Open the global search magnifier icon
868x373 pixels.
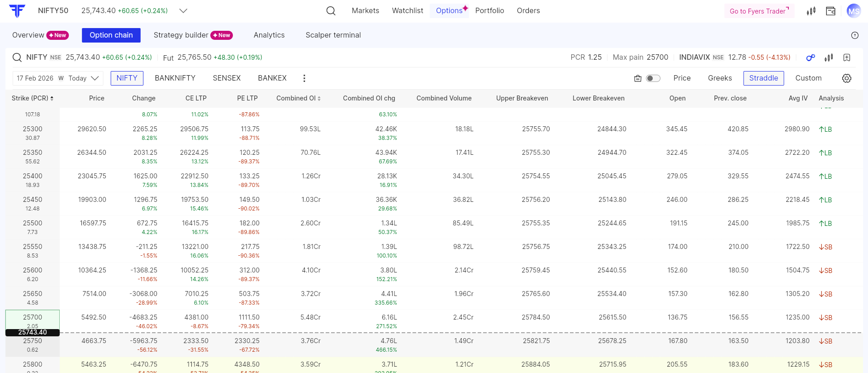coord(331,11)
